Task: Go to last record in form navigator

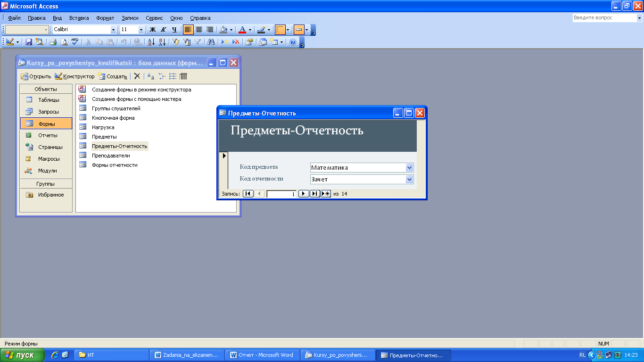Action: tap(315, 194)
